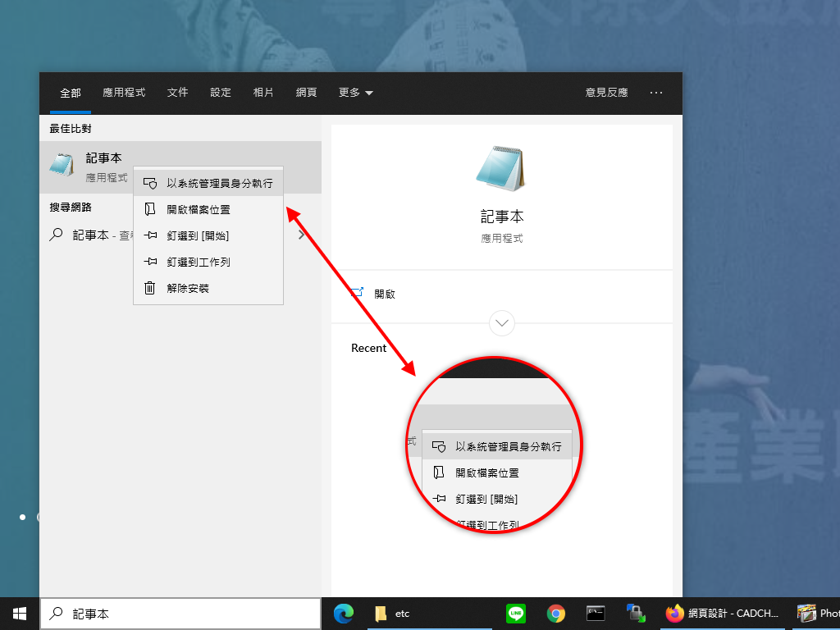Expand the circular chevron below 開啟
Viewport: 840px width, 630px height.
pos(502,322)
